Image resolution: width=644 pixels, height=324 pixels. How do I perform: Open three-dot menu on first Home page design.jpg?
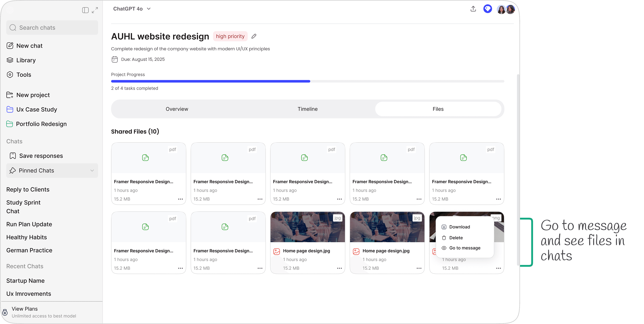click(x=339, y=268)
